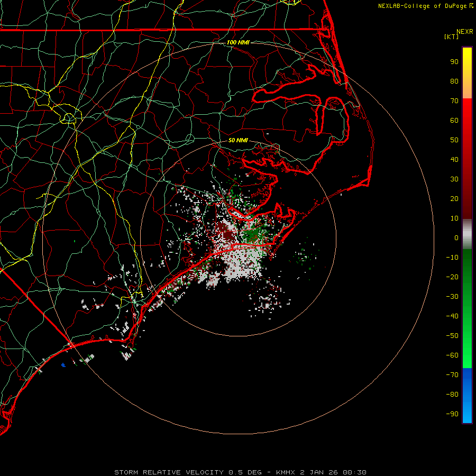Click the -90 value on velocity scale

click(452, 414)
